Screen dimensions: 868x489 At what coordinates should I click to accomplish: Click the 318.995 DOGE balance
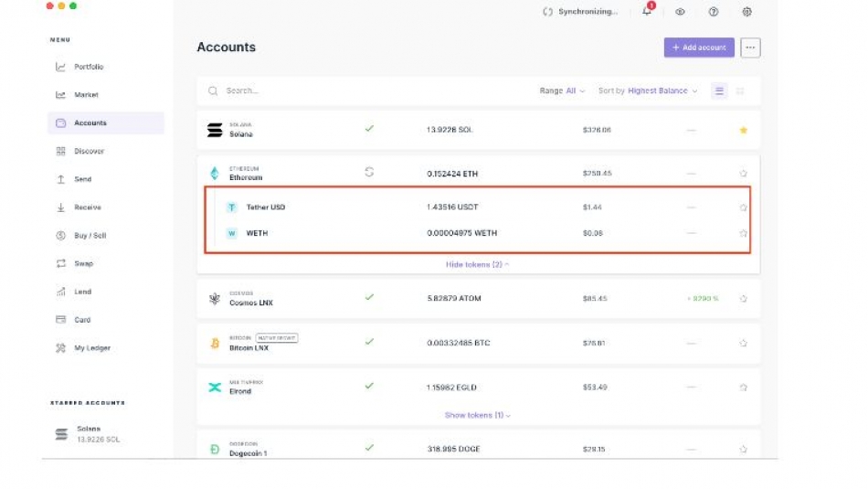coord(453,449)
